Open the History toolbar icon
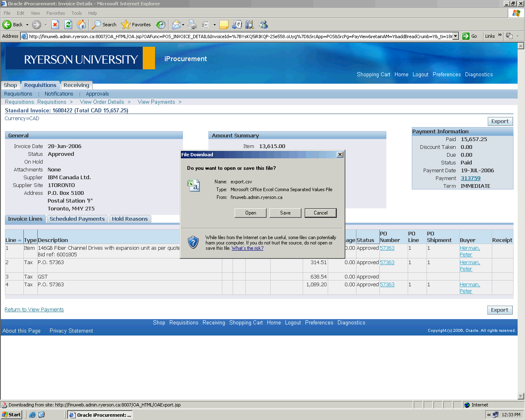Screen dimensions: 525x420 [x=161, y=25]
